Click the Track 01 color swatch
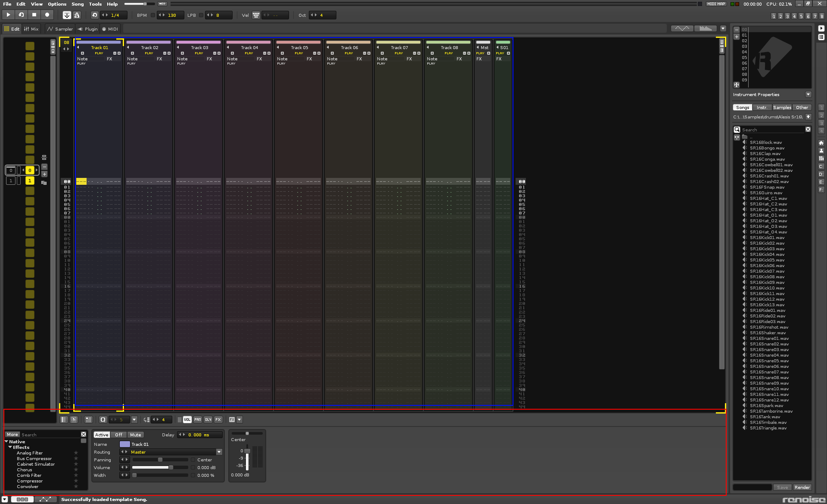The image size is (827, 504). click(124, 444)
